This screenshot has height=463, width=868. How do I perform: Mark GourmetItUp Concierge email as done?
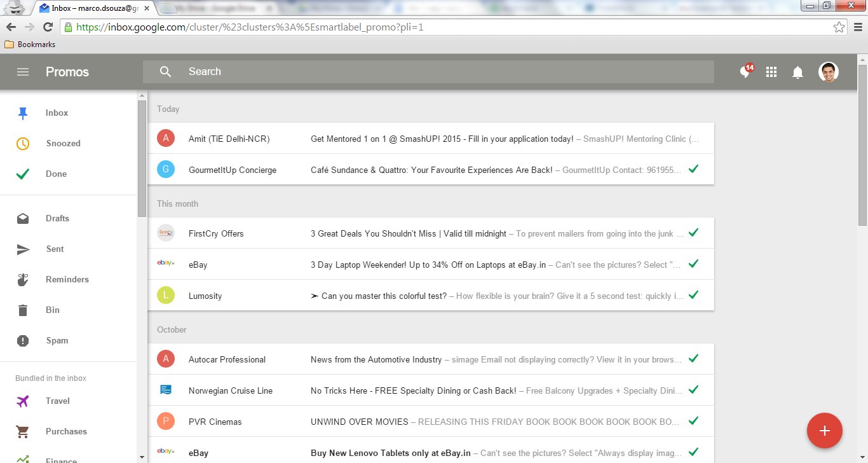point(693,169)
